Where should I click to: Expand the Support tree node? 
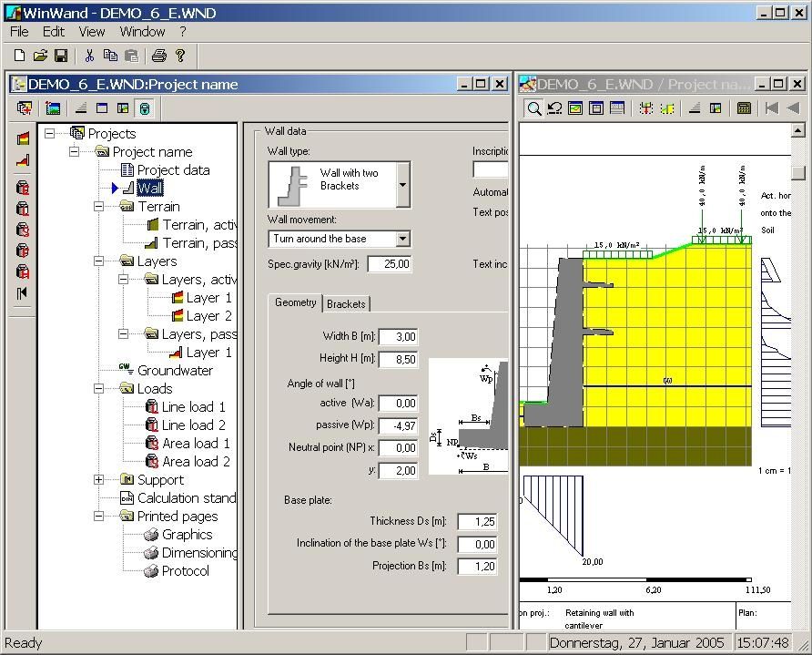[x=98, y=480]
